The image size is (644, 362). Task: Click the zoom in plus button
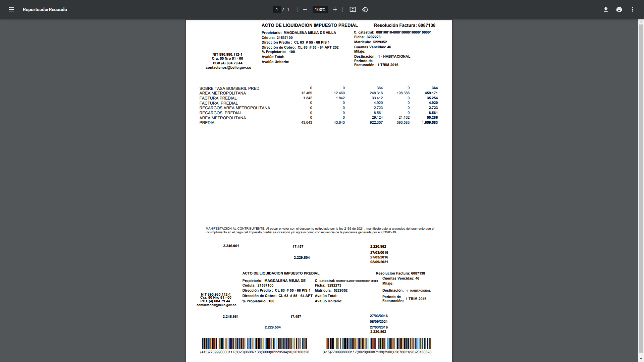click(335, 9)
